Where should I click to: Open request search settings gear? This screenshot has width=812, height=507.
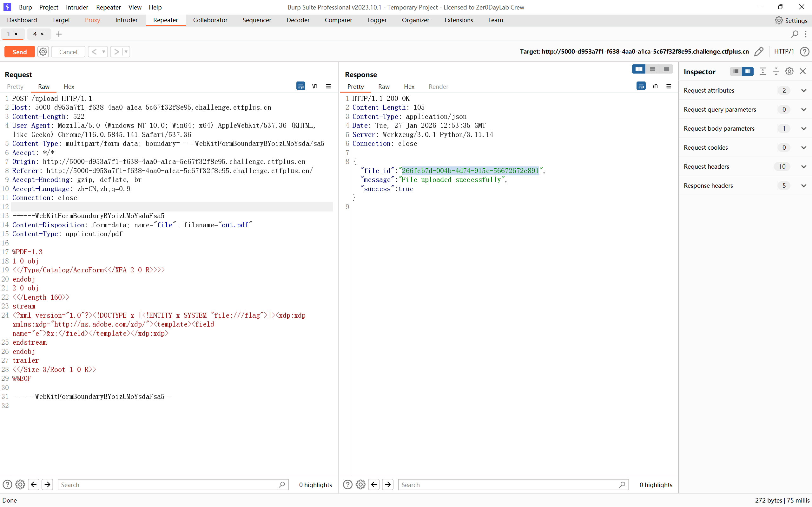(x=20, y=484)
